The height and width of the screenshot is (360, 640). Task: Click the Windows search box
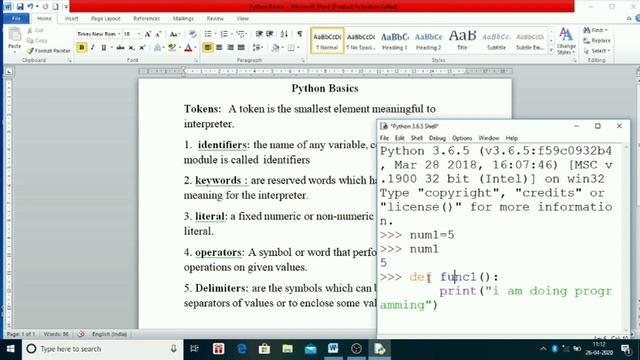[x=102, y=349]
